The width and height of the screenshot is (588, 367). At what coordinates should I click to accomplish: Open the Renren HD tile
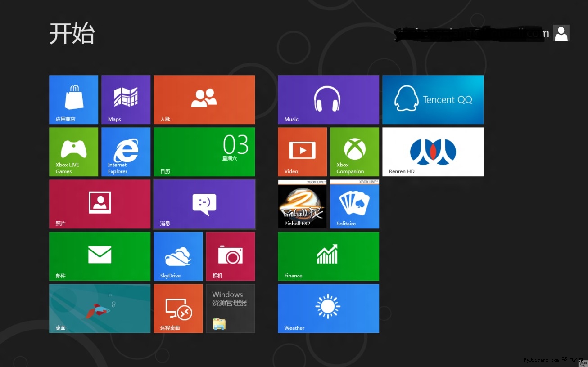[x=433, y=152]
